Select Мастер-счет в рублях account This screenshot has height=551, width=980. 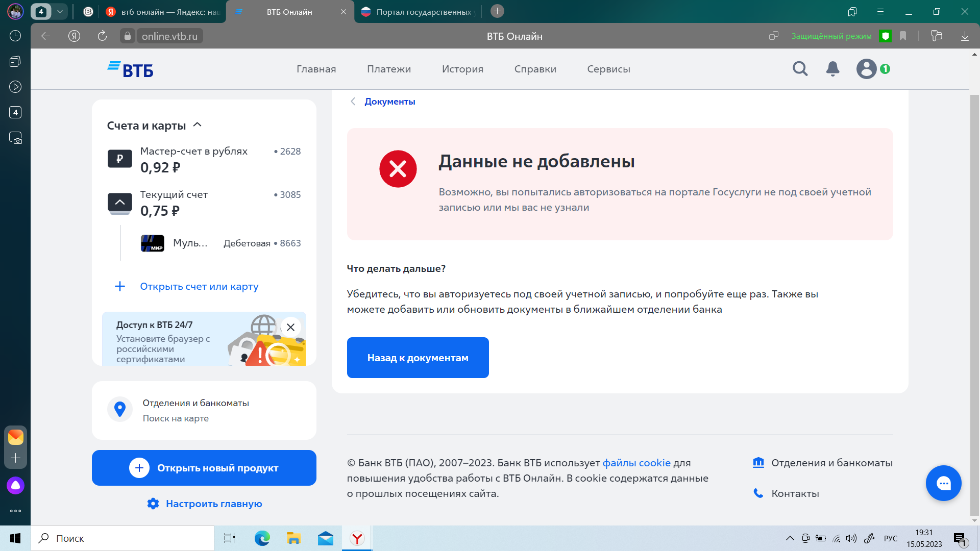click(x=204, y=159)
